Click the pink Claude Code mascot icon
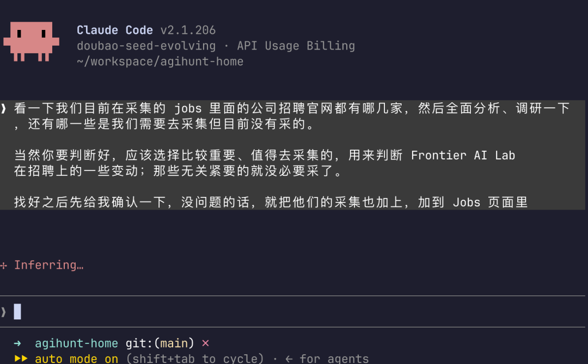Image resolution: width=588 pixels, height=364 pixels. point(32,41)
